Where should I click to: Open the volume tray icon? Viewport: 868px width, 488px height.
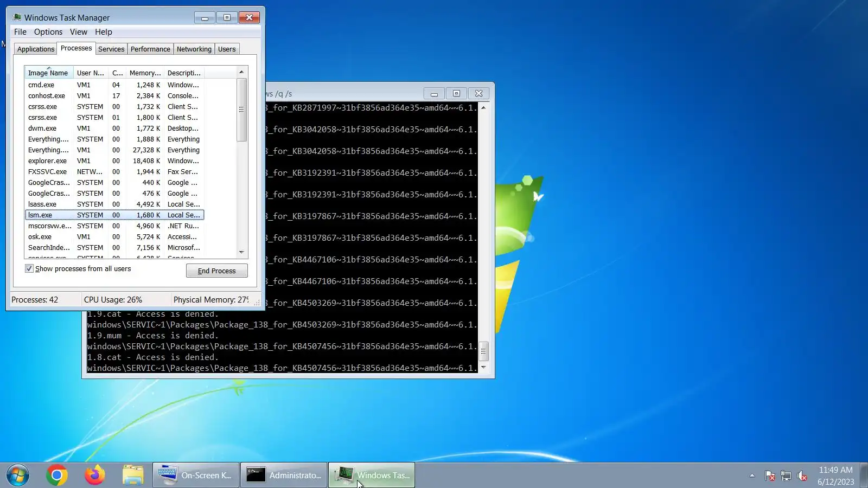coord(802,476)
